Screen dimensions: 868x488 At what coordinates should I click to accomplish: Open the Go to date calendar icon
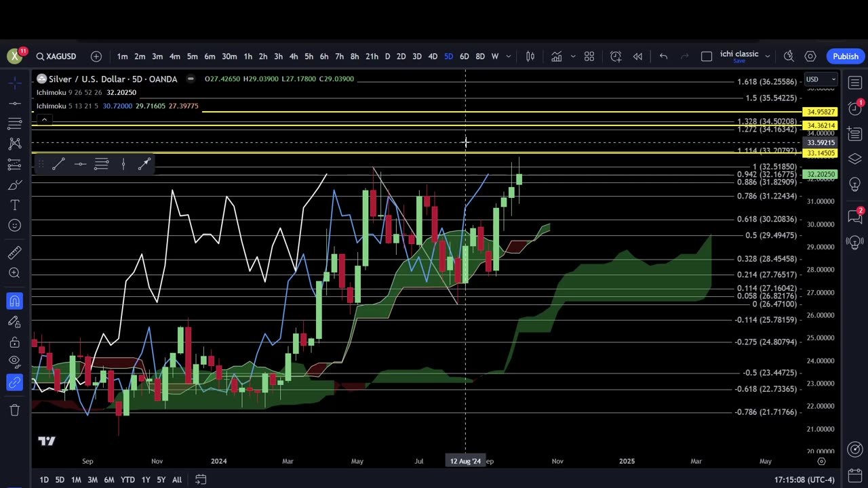coord(201,480)
